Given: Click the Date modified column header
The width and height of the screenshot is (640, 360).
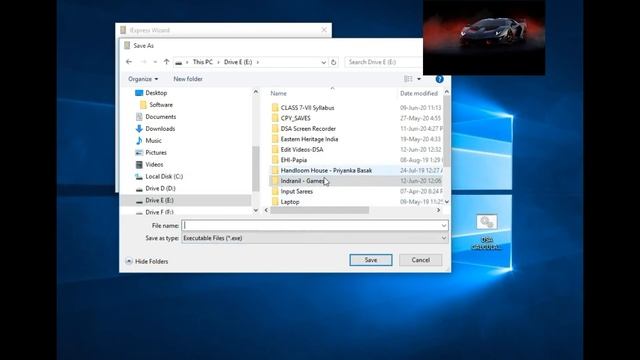Looking at the screenshot, I should coord(419,93).
